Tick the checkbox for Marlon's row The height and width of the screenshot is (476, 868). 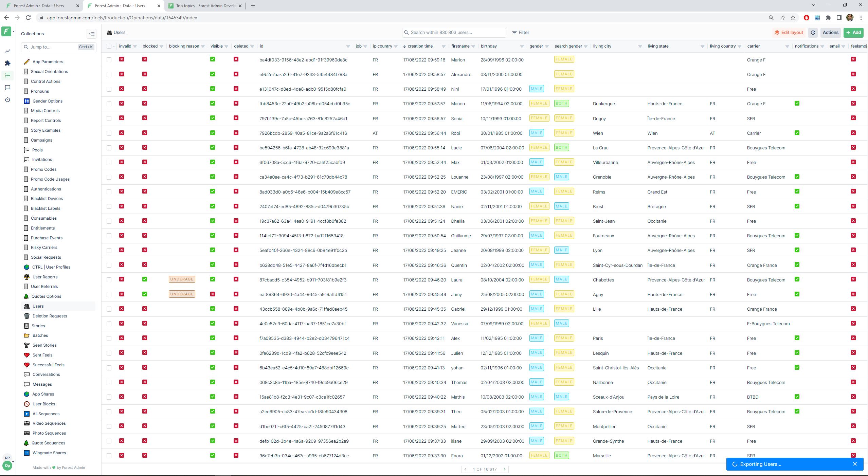click(109, 60)
